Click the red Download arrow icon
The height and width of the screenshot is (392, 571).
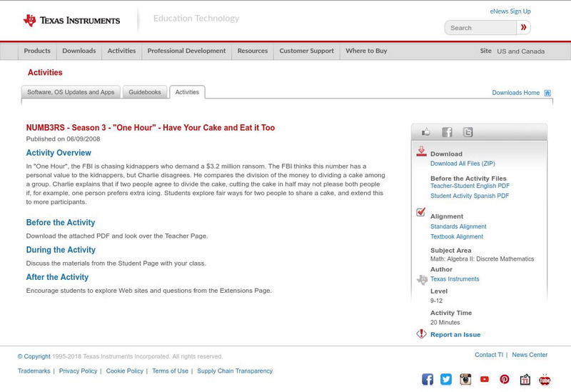421,151
